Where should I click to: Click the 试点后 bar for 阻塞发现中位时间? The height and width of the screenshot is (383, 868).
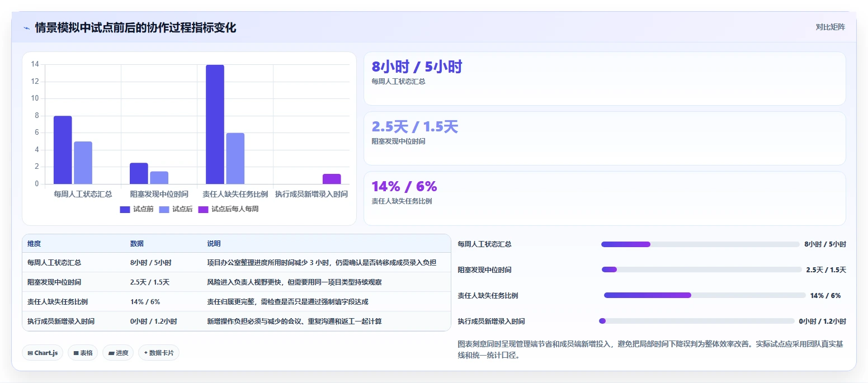(x=159, y=178)
